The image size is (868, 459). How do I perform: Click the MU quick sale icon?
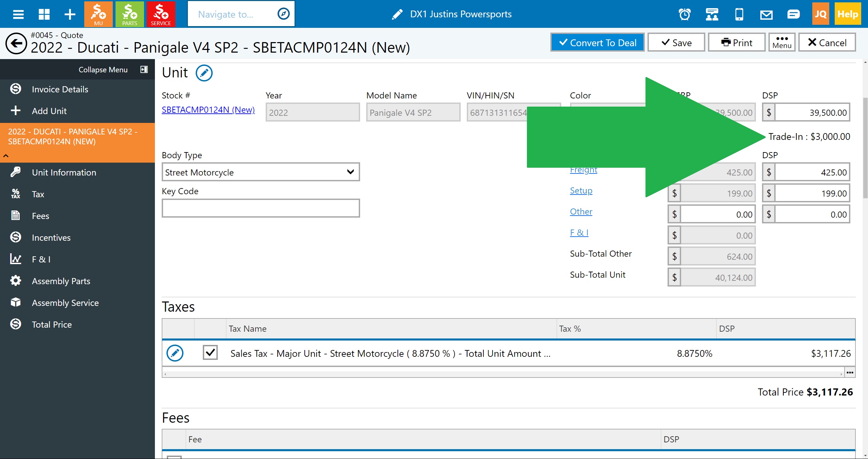[98, 14]
